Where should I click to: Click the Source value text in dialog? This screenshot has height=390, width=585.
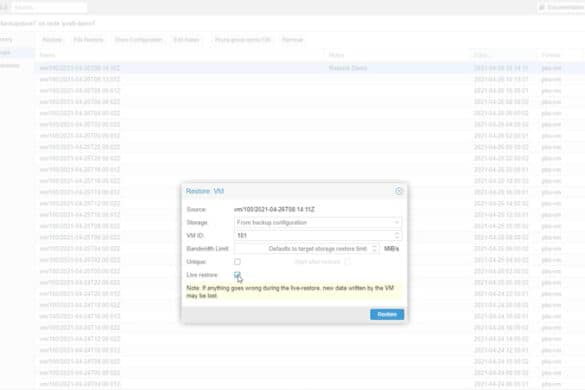(x=274, y=209)
